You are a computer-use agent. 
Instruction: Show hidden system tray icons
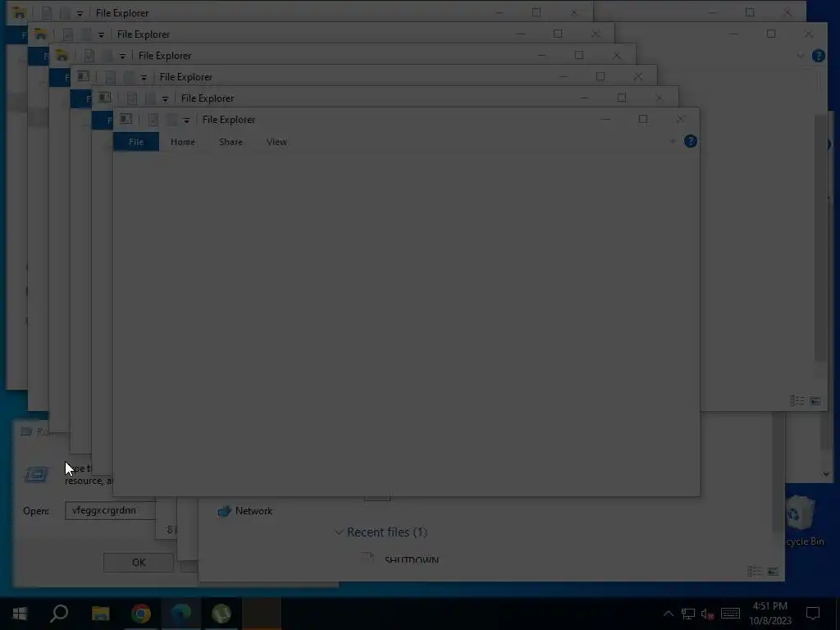pos(668,614)
